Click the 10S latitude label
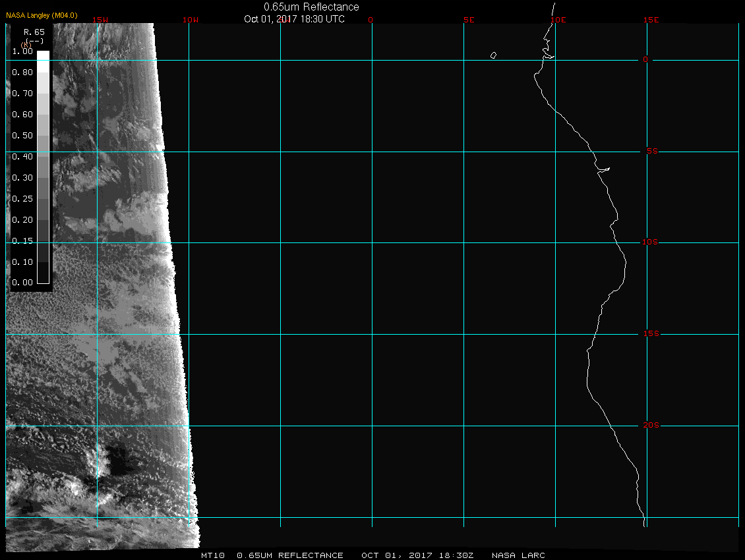 (649, 242)
